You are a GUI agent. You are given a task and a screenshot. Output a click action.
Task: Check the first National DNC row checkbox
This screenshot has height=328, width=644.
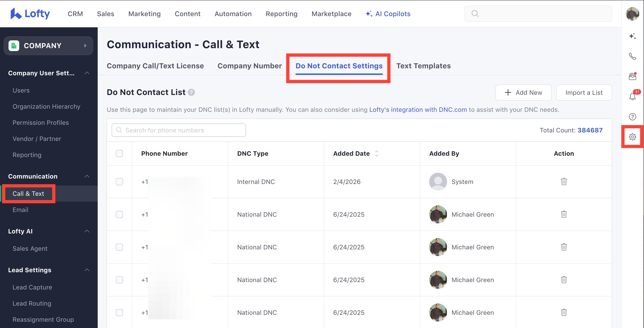tap(119, 214)
